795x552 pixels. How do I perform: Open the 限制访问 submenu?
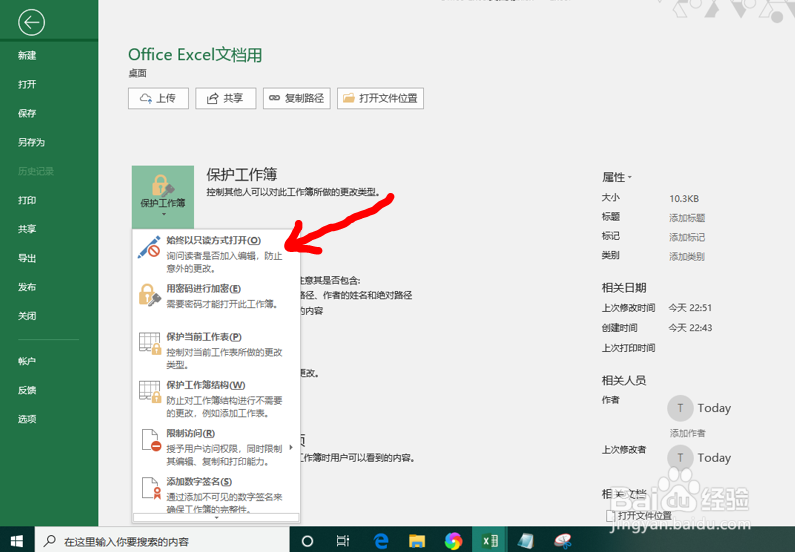pyautogui.click(x=216, y=447)
